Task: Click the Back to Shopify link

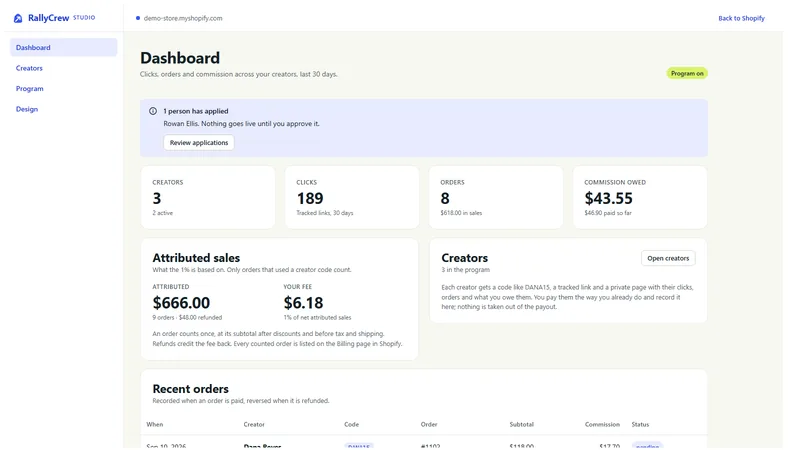Action: click(x=741, y=18)
